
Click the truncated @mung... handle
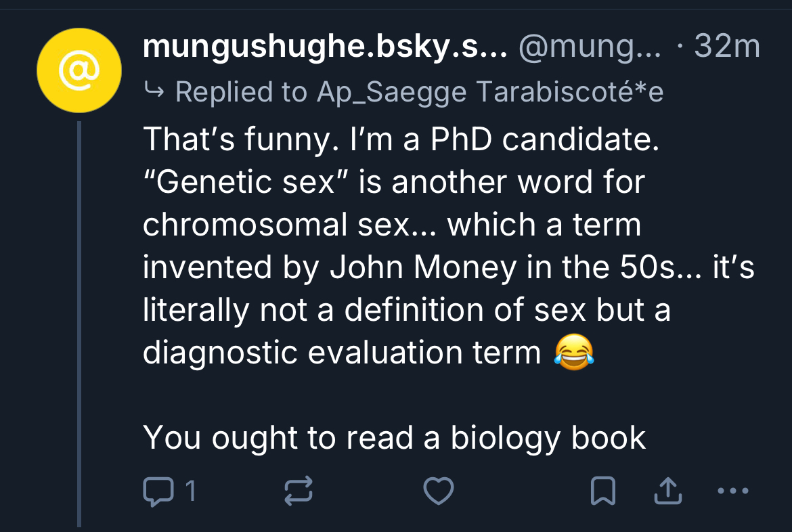pyautogui.click(x=589, y=47)
